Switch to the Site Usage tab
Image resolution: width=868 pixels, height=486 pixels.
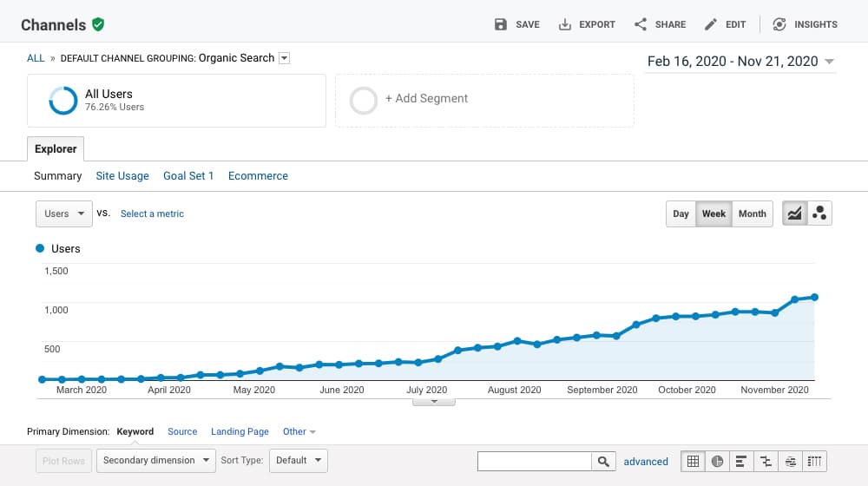(x=122, y=175)
